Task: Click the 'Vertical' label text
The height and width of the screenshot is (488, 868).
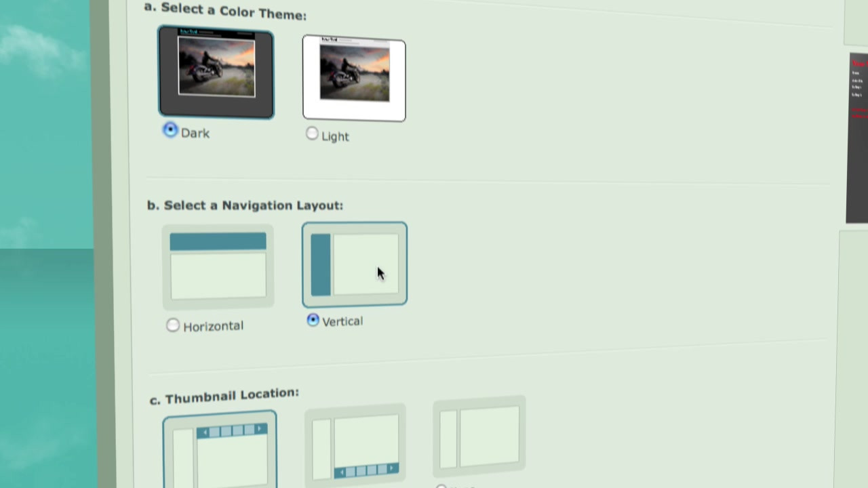Action: [342, 321]
